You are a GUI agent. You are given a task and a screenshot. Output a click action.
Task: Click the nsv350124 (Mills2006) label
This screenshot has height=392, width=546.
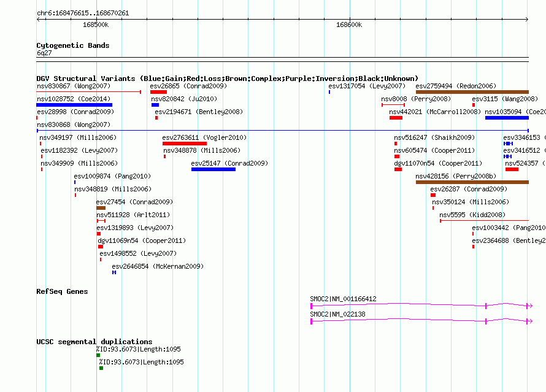pyautogui.click(x=471, y=202)
